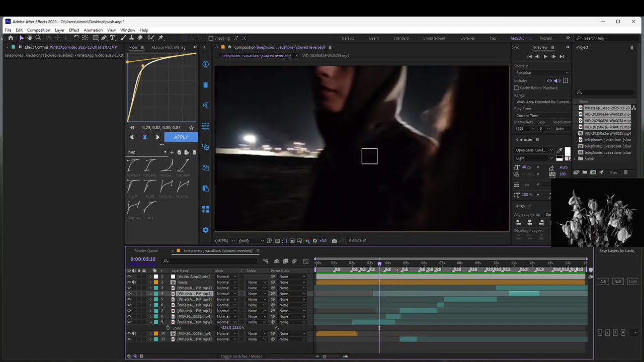644x362 pixels.
Task: Hide the Audio Amplitude layer with its eye
Action: click(129, 277)
